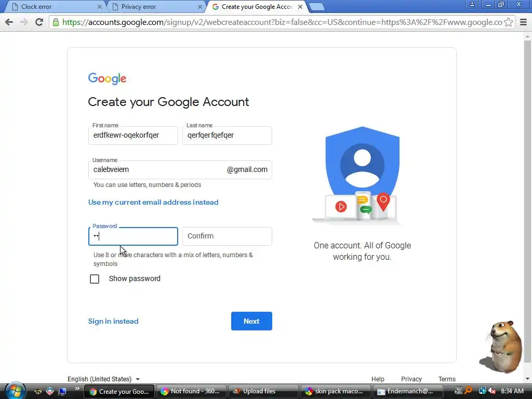Open the Chrome hamburger menu
532x399 pixels.
[x=524, y=22]
